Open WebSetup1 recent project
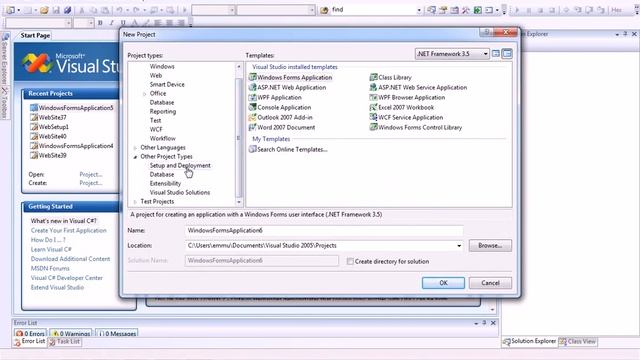 49,127
